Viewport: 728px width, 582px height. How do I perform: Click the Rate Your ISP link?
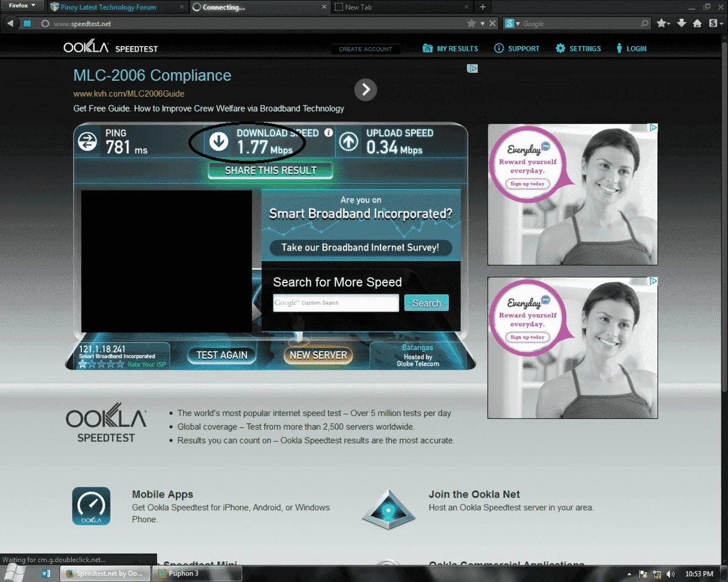pos(146,364)
